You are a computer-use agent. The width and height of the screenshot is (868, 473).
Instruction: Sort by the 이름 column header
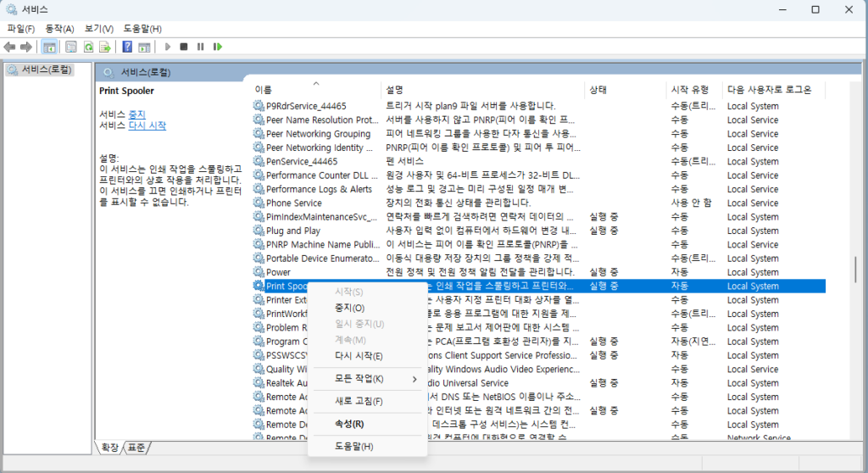pos(316,89)
